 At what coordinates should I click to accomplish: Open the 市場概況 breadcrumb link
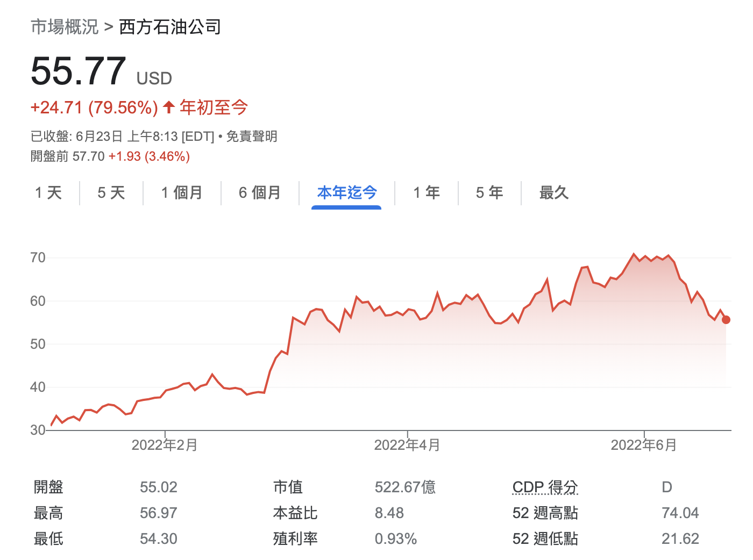pos(65,26)
